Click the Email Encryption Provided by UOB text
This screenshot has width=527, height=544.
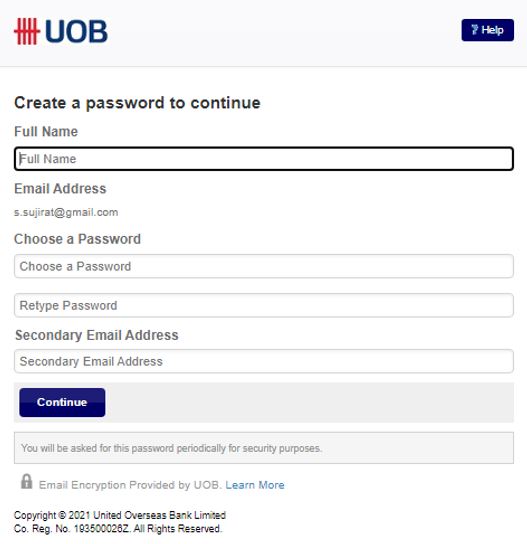click(x=130, y=485)
